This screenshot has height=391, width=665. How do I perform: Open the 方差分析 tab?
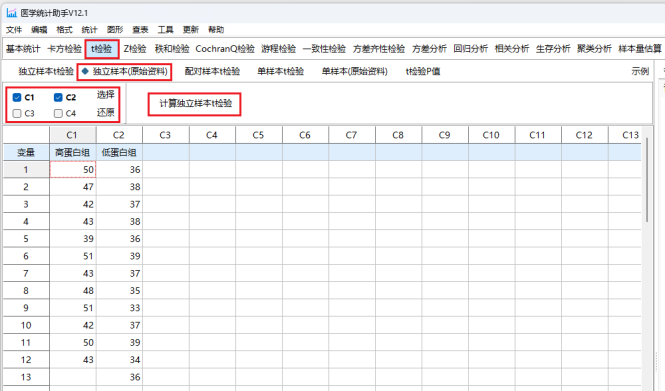429,49
